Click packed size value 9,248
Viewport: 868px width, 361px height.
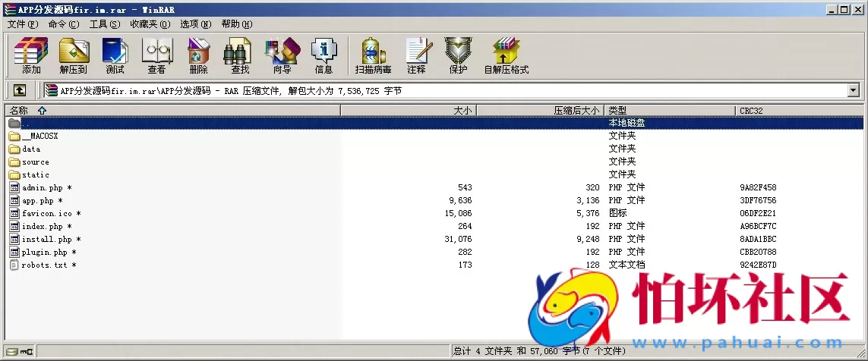(x=588, y=240)
